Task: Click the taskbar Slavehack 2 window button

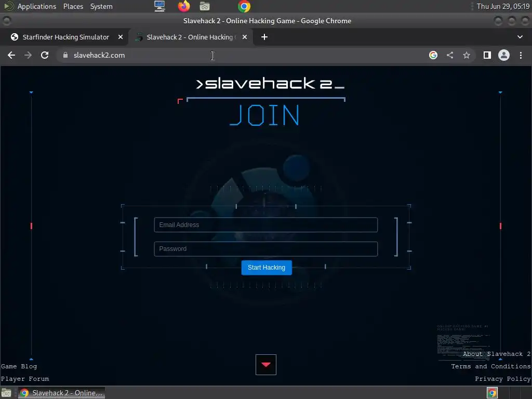Action: 61,393
